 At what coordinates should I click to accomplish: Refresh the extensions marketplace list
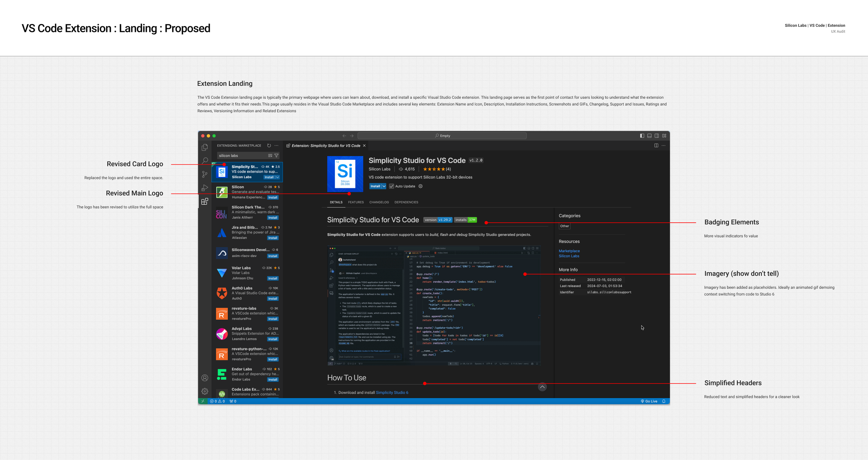click(269, 146)
